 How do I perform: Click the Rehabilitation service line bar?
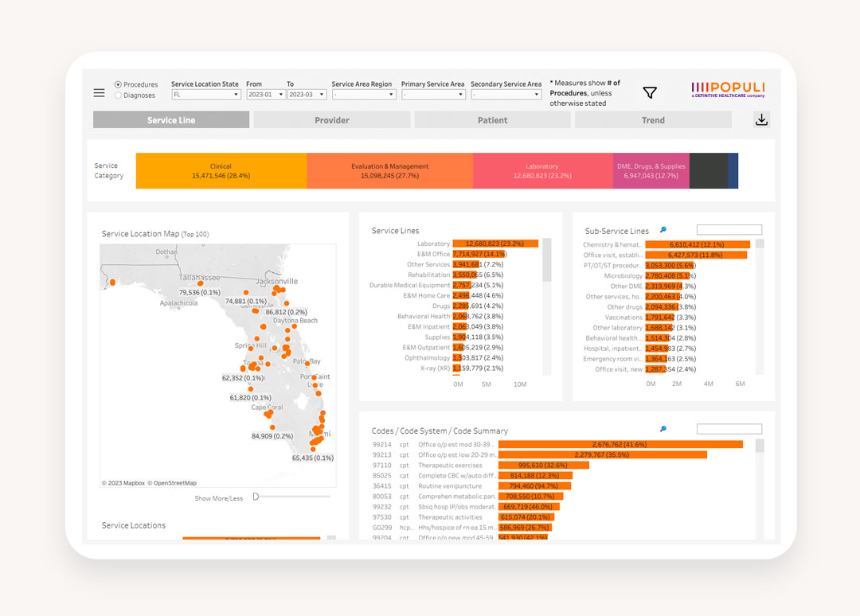464,275
